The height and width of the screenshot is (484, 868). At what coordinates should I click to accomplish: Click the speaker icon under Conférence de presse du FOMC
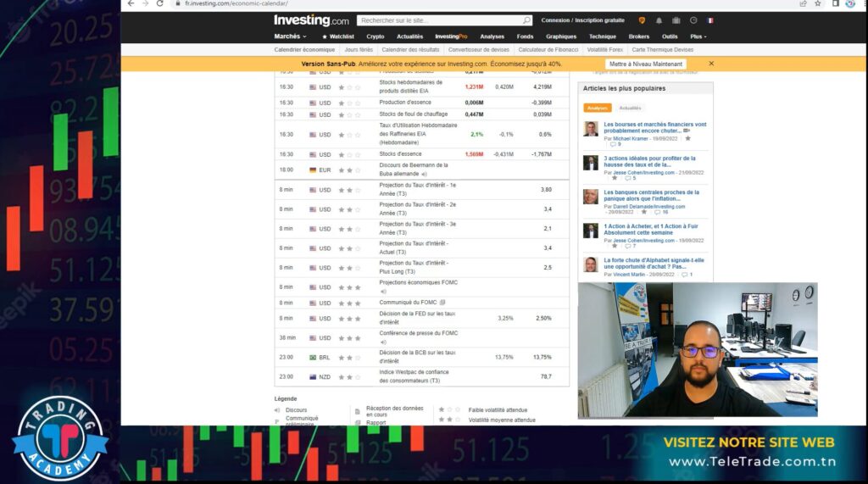pos(382,342)
